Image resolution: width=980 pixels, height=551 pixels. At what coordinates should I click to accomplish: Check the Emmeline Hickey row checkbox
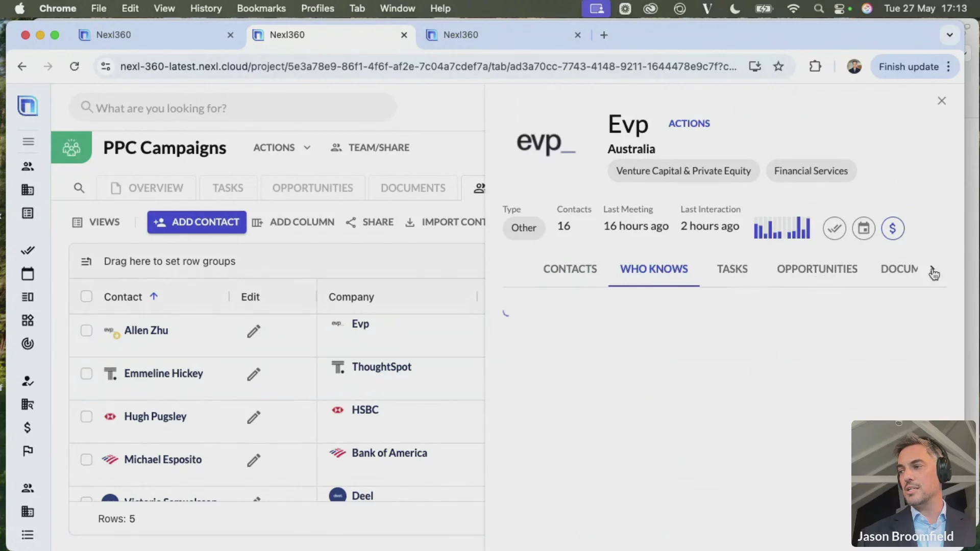(x=86, y=373)
